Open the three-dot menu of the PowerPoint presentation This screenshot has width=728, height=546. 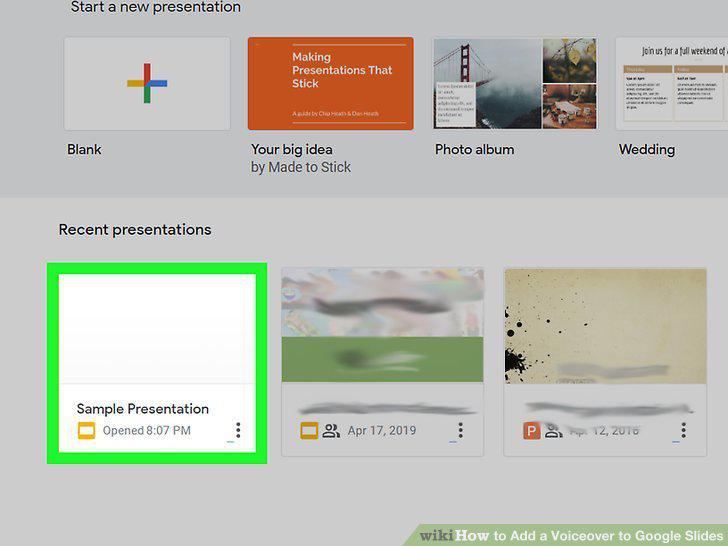[683, 430]
